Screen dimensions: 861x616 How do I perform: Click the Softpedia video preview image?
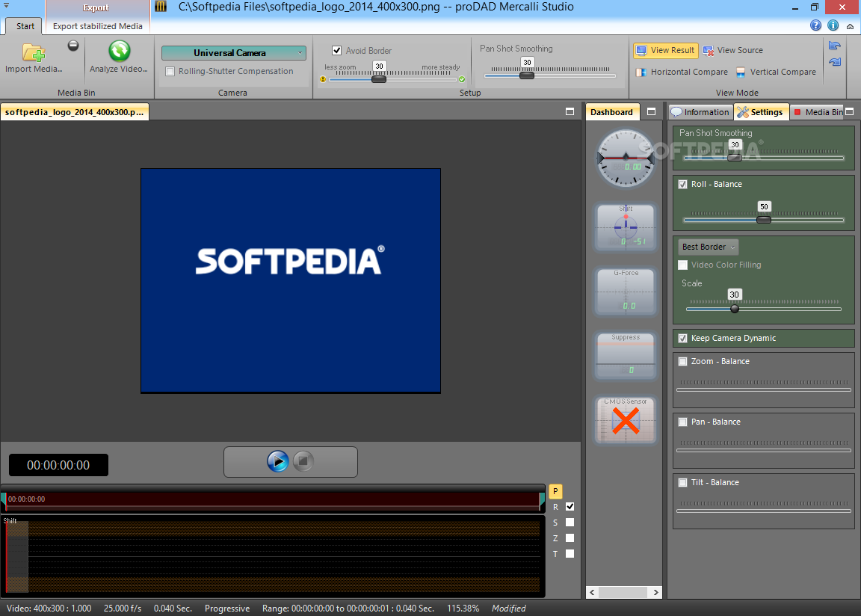pos(291,280)
